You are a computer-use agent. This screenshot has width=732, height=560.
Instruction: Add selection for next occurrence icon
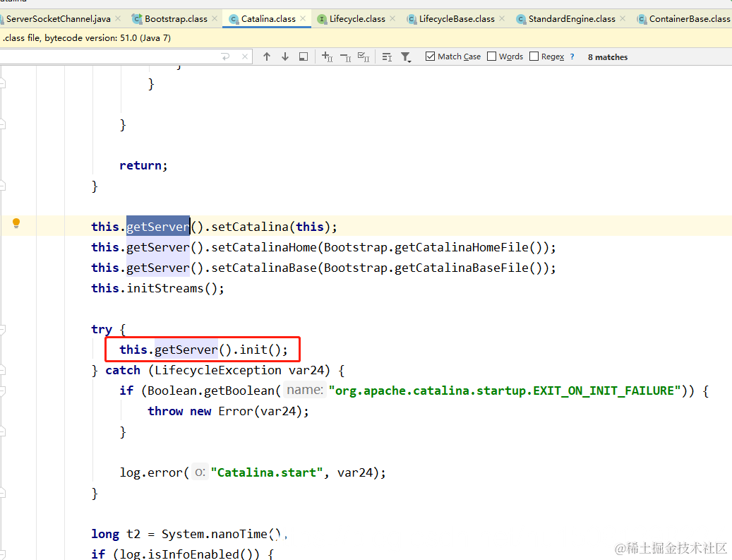(328, 57)
